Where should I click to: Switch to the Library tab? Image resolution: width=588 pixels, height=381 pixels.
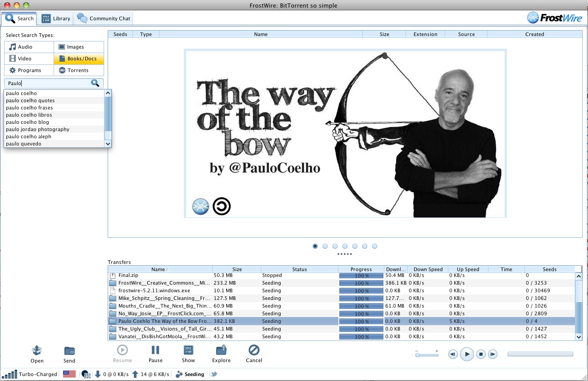click(x=56, y=18)
